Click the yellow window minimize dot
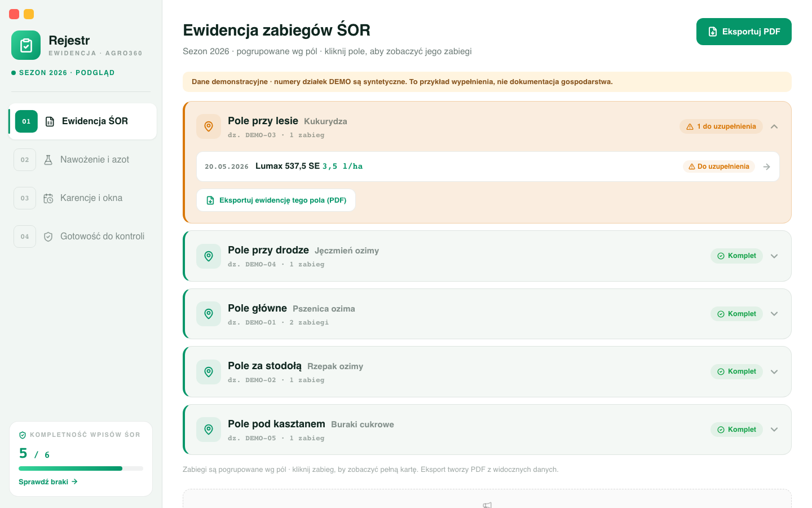Screen dimensions: 812x508 (29, 14)
